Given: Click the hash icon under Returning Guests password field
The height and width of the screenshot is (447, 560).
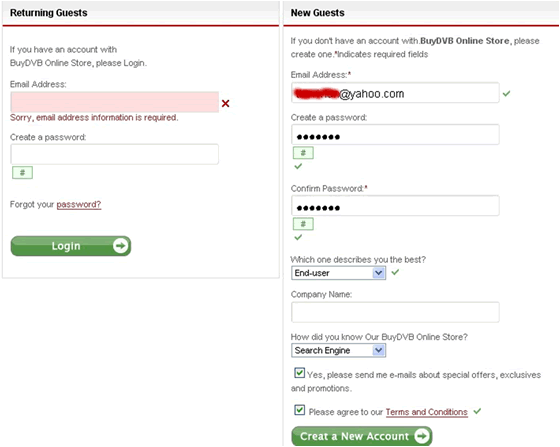Looking at the screenshot, I should click(x=22, y=173).
